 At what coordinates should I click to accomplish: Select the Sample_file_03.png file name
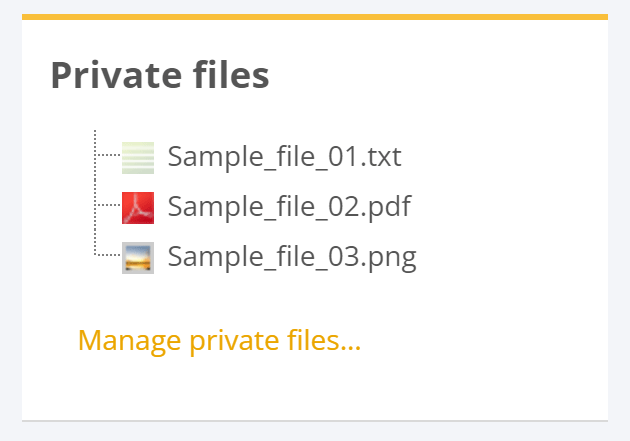pyautogui.click(x=292, y=258)
